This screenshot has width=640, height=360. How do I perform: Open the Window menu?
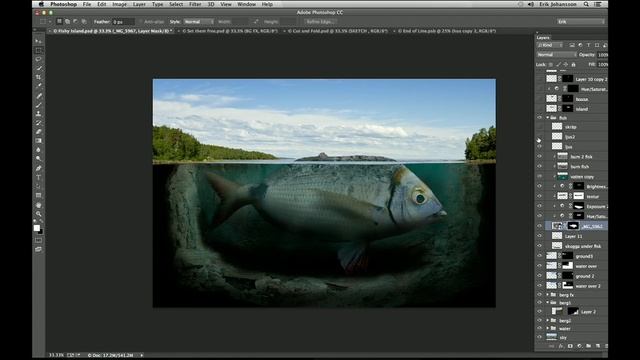click(247, 4)
